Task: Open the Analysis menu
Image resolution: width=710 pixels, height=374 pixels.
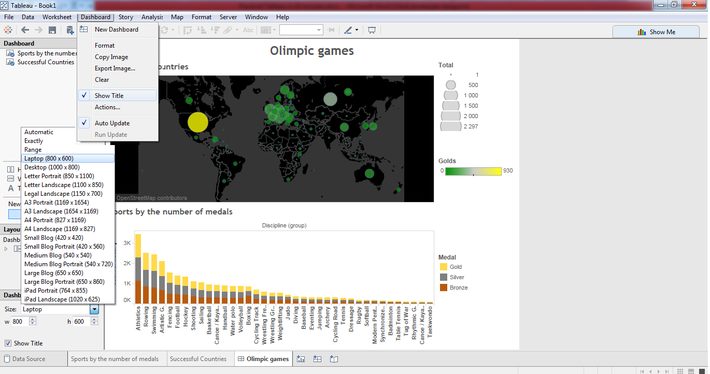Action: point(152,17)
